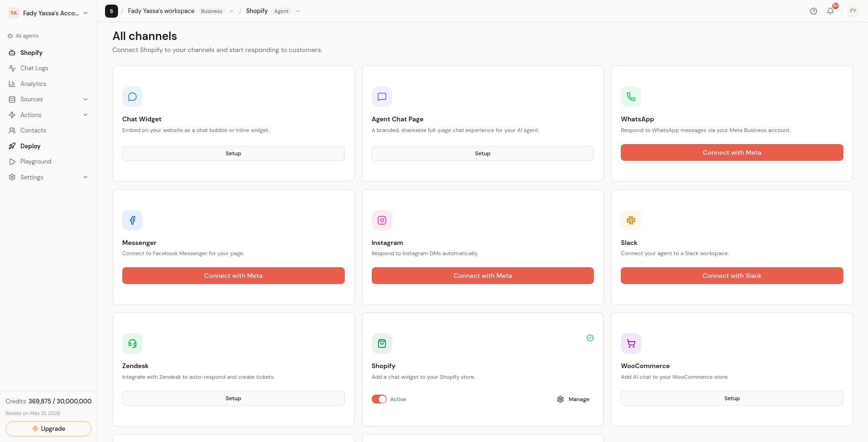868x442 pixels.
Task: Click the Actions lightning bolt icon
Action: (12, 115)
